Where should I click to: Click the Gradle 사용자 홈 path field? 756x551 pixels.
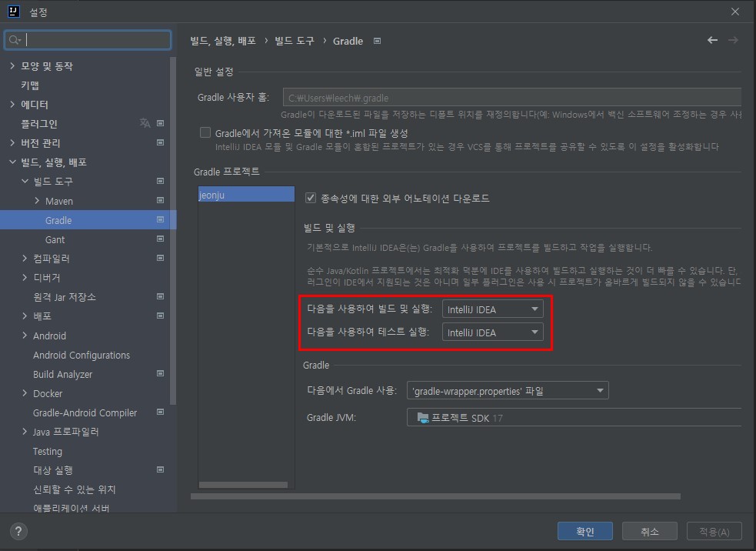coord(512,98)
